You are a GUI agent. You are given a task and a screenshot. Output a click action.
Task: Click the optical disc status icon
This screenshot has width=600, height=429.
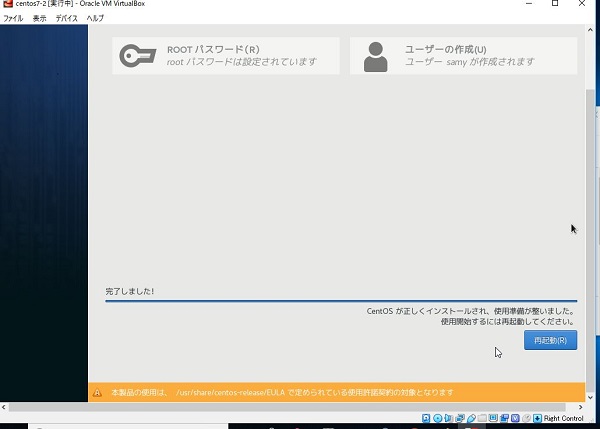tap(437, 418)
